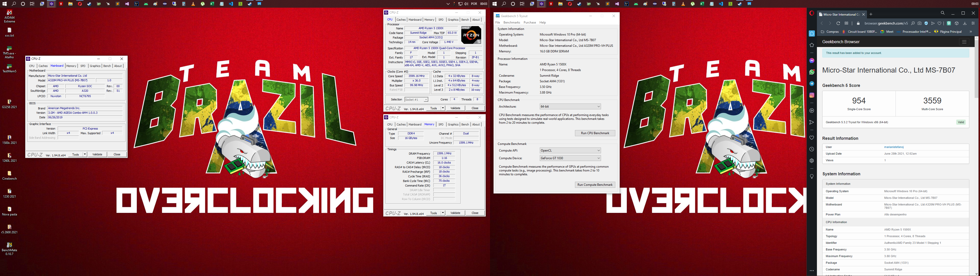Open Opera sidebar settings gear
The width and height of the screenshot is (980, 276).
812,161
